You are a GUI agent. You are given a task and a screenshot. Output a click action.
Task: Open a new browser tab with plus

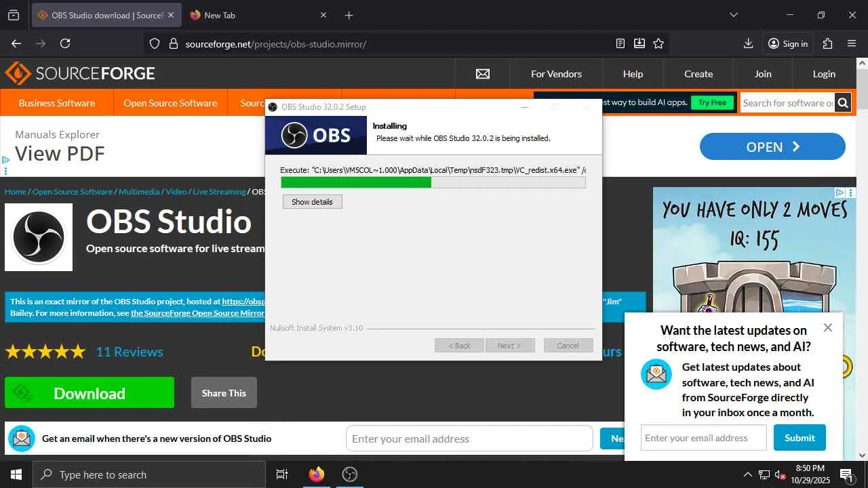[x=349, y=15]
